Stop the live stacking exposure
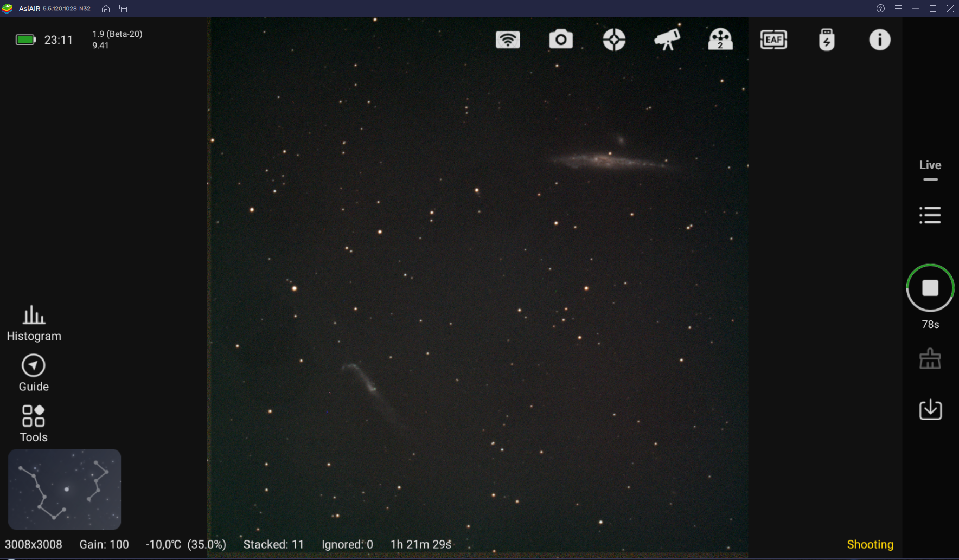Image resolution: width=959 pixels, height=560 pixels. (x=930, y=288)
